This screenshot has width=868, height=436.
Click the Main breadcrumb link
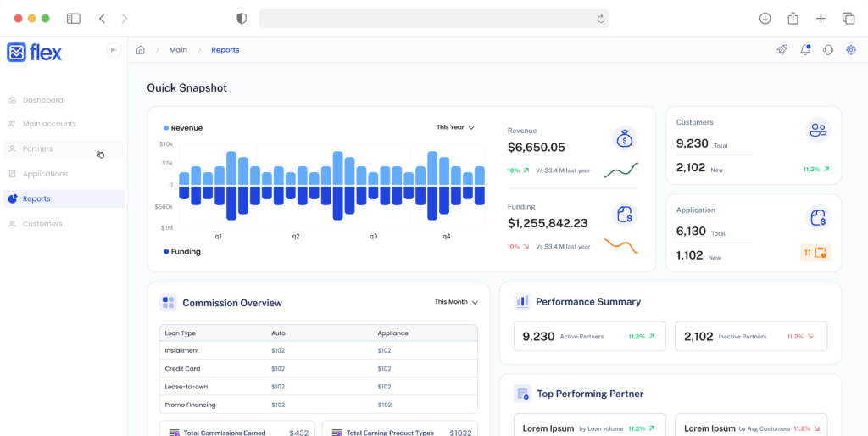178,50
